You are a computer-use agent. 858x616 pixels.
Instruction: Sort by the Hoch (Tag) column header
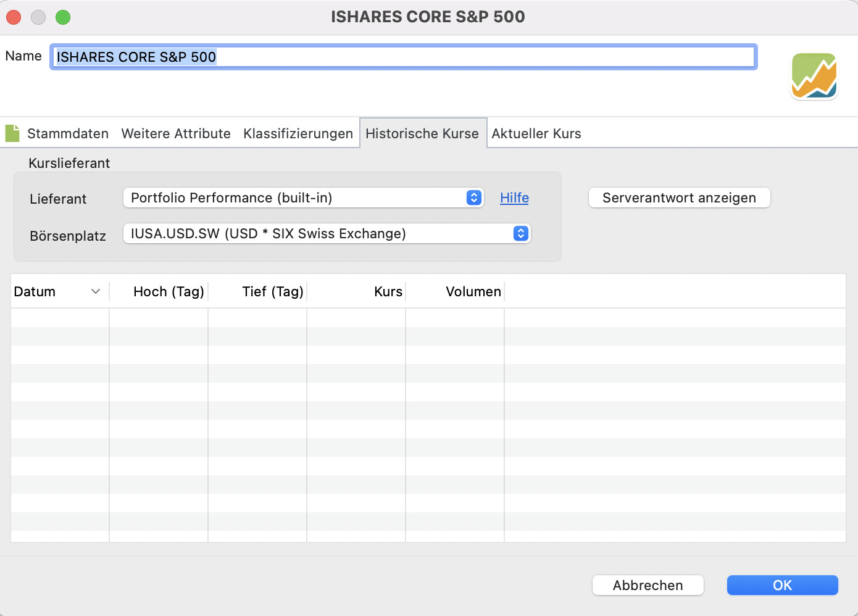(168, 291)
